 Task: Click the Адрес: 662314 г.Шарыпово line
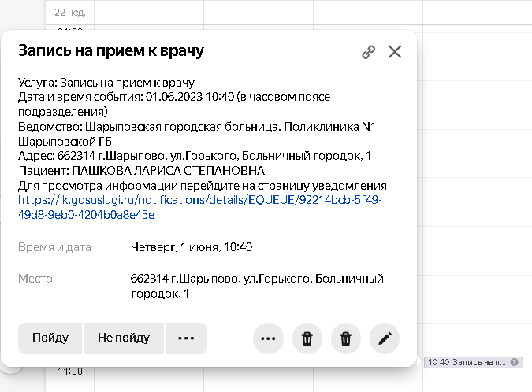pyautogui.click(x=195, y=156)
